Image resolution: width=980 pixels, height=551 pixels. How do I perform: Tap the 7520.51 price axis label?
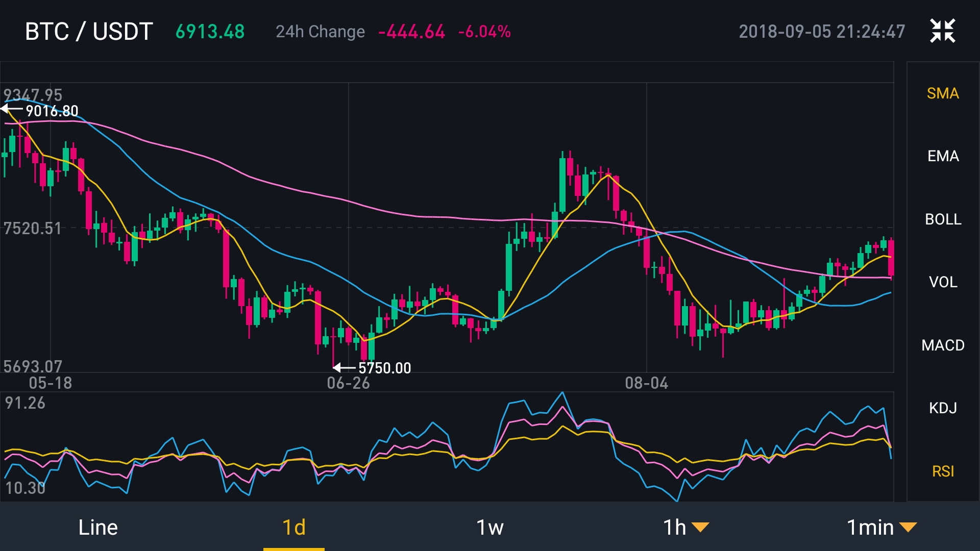[33, 228]
